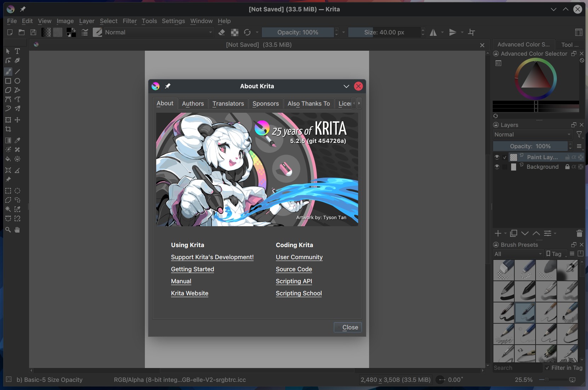Open dropdown arrow beside horizontal mirror
This screenshot has width=588, height=390.
pyautogui.click(x=442, y=32)
